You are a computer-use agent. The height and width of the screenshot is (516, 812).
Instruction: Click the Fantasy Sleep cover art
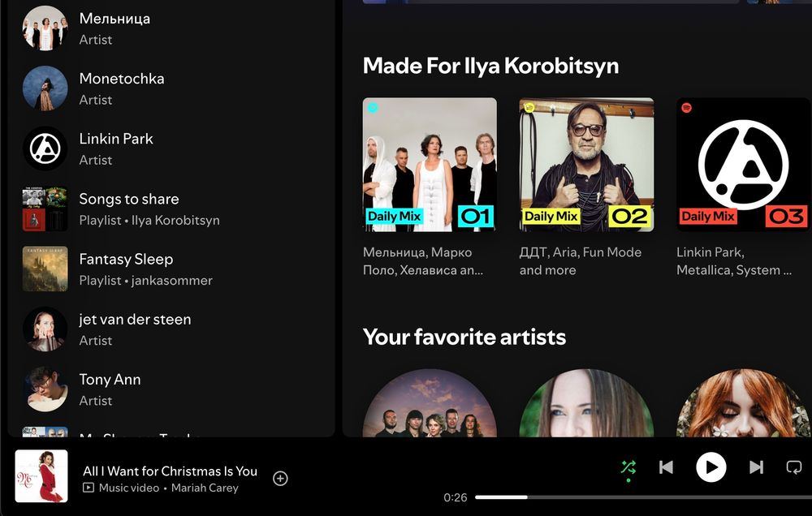point(45,269)
